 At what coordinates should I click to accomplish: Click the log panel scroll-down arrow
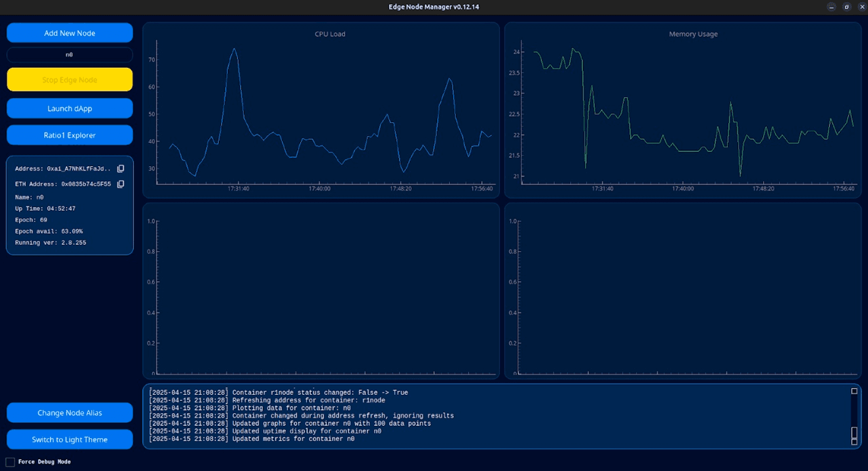pos(855,442)
